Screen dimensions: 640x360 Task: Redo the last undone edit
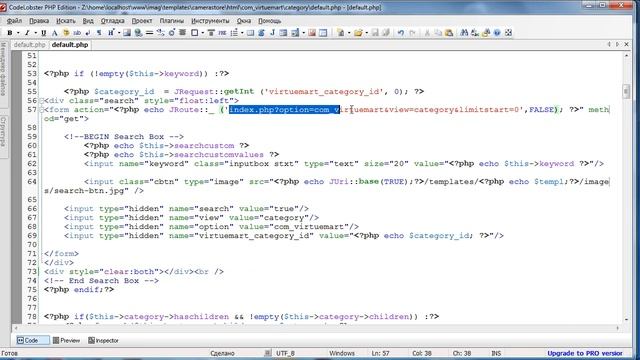coord(412,33)
